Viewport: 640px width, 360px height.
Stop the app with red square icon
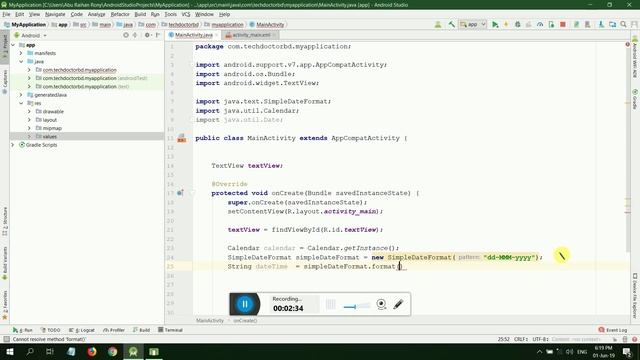pyautogui.click(x=563, y=24)
